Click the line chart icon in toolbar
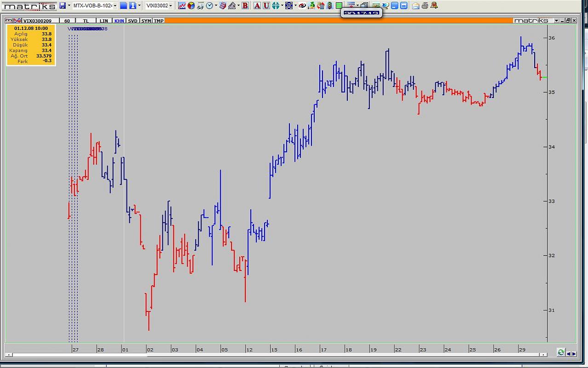This screenshot has width=588, height=368. click(182, 6)
